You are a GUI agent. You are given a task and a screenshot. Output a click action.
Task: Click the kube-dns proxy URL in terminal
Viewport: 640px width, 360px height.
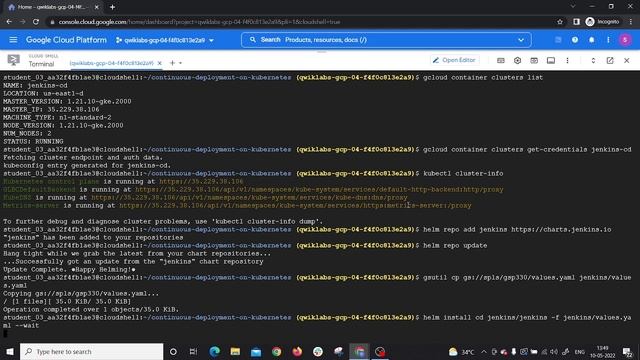249,198
